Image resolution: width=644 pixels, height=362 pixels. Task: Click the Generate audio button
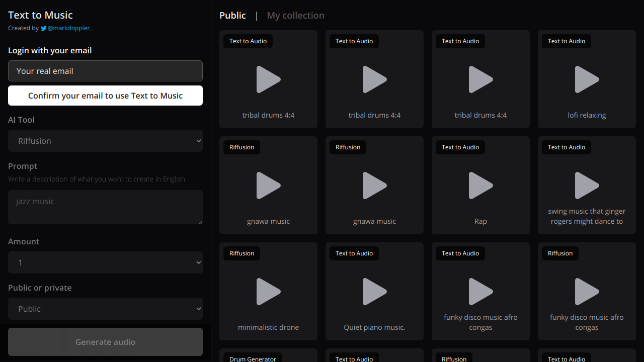tap(105, 342)
